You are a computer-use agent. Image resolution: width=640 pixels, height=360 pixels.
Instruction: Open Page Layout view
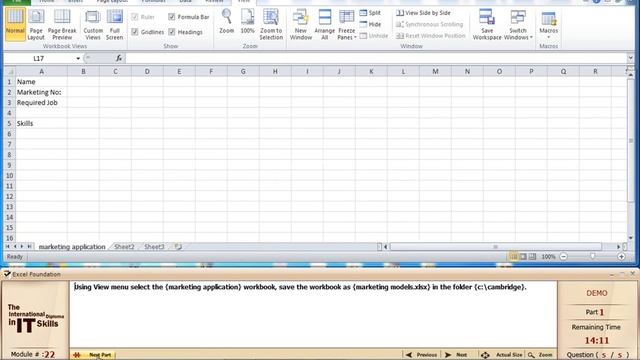pyautogui.click(x=36, y=24)
